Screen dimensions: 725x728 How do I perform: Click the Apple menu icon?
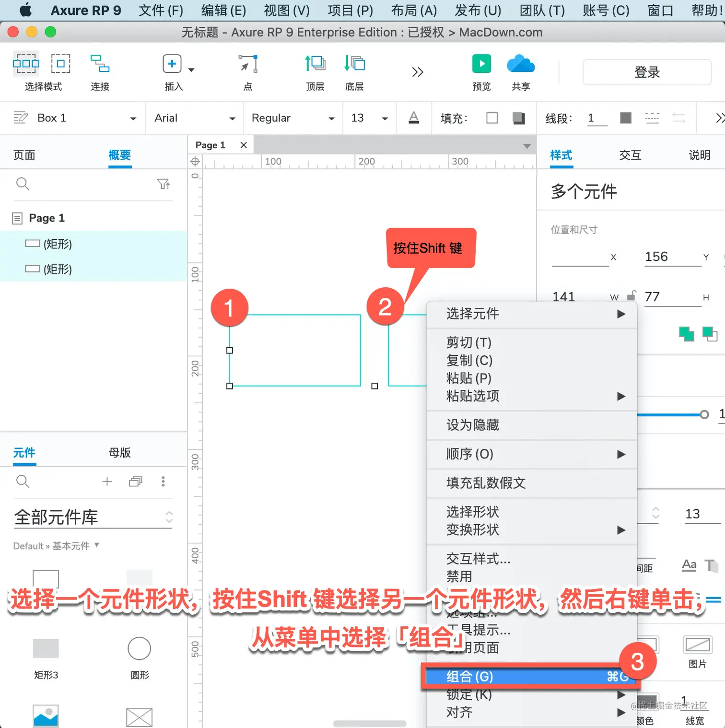pos(25,10)
